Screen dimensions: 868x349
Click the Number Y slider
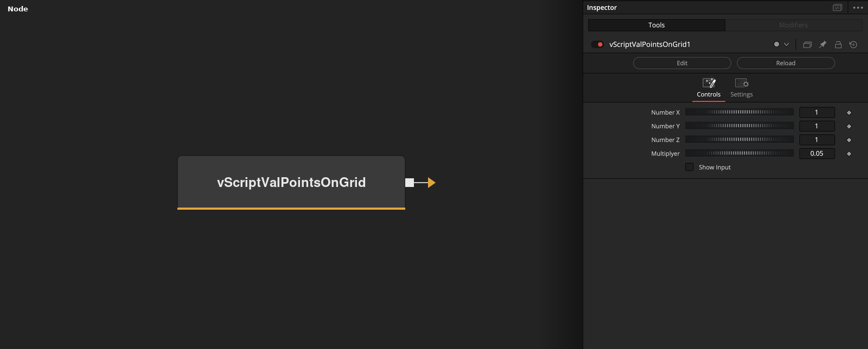[x=739, y=126]
